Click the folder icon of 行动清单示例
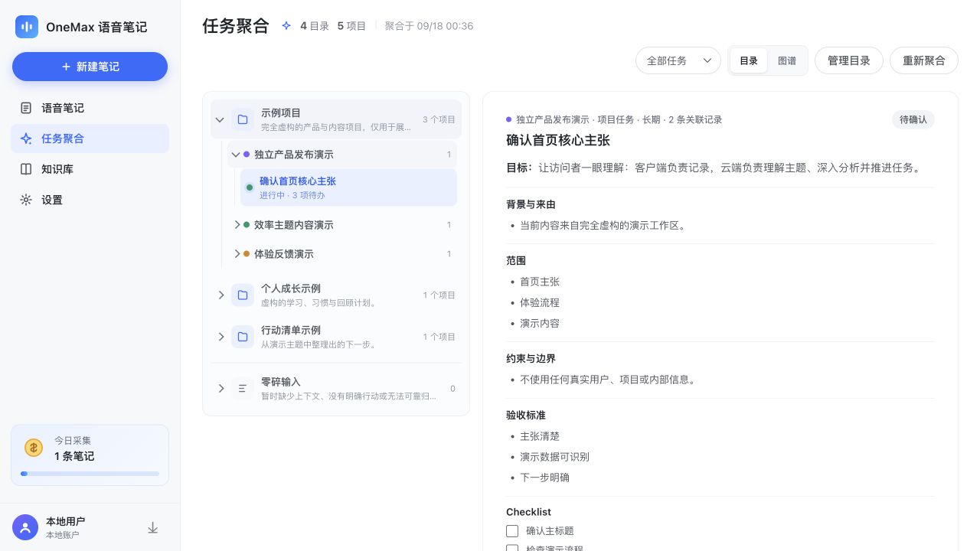The image size is (980, 551). tap(243, 337)
